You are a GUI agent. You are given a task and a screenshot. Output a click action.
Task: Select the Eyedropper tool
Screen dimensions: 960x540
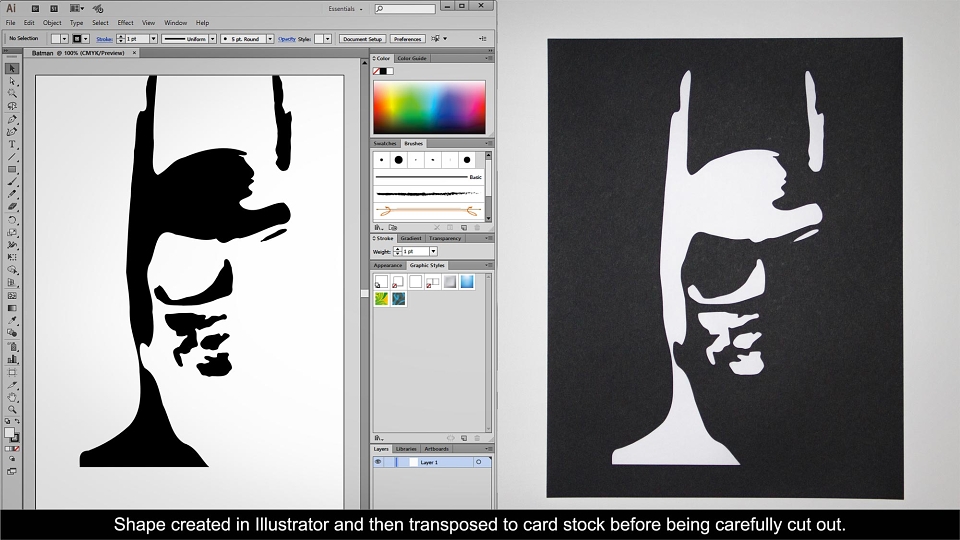(12, 320)
